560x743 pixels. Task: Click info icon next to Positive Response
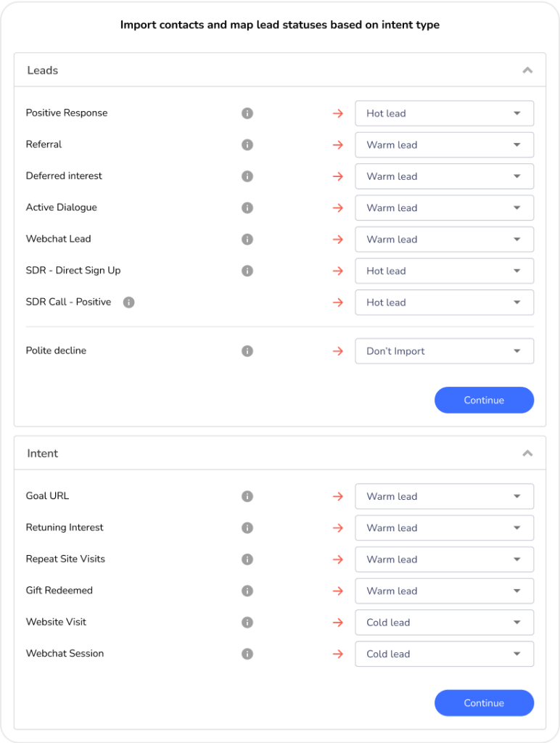(247, 113)
